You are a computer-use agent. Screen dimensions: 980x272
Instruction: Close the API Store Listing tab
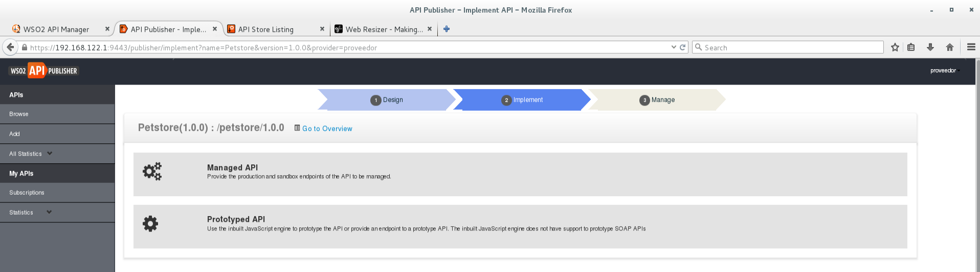click(x=322, y=29)
